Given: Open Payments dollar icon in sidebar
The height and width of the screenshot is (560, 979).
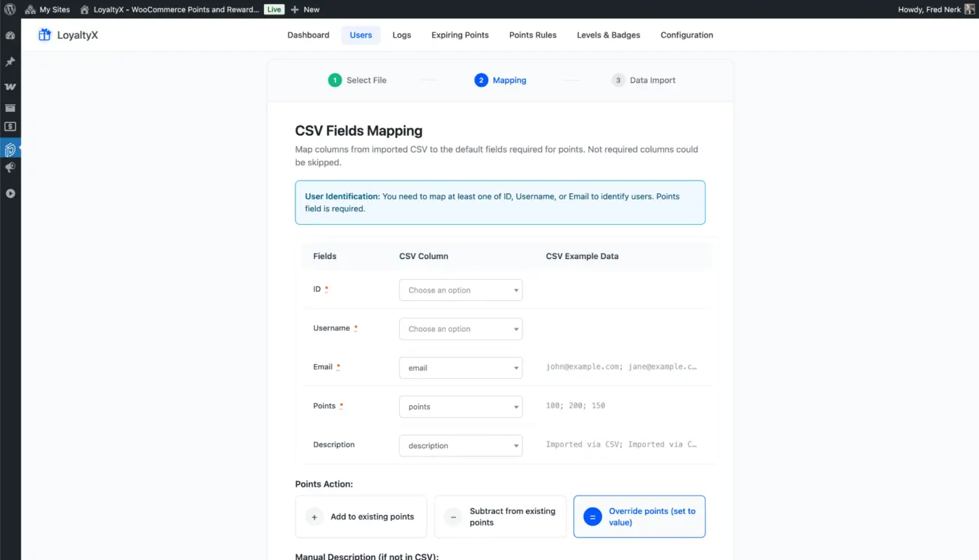Looking at the screenshot, I should [10, 127].
